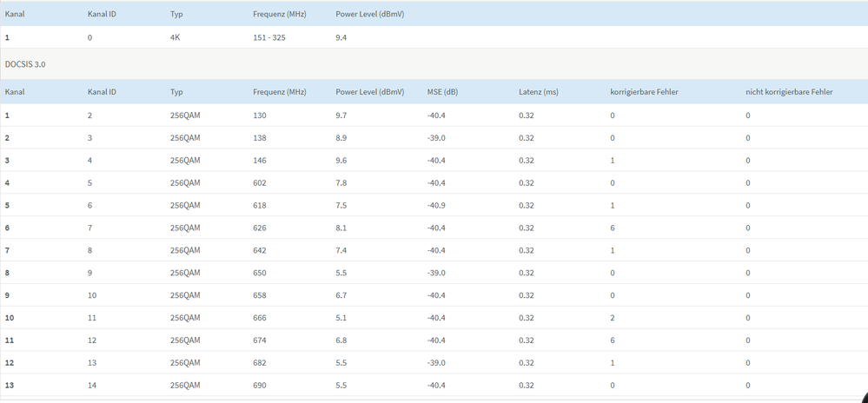The image size is (868, 403).
Task: Select the frequency 690 cell
Action: 260,385
